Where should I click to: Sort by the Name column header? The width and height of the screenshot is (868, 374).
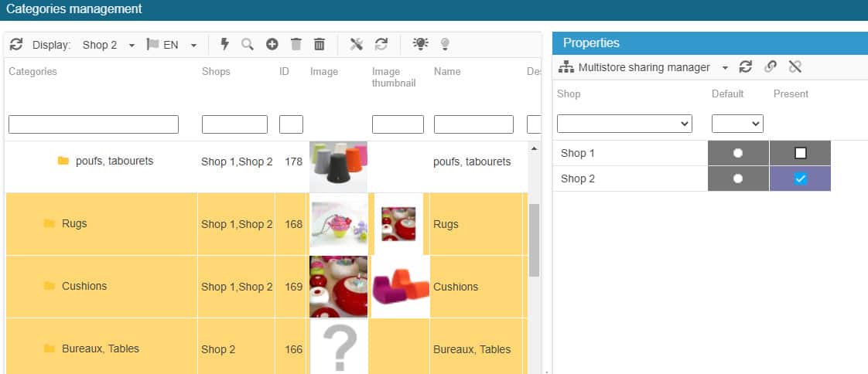447,72
